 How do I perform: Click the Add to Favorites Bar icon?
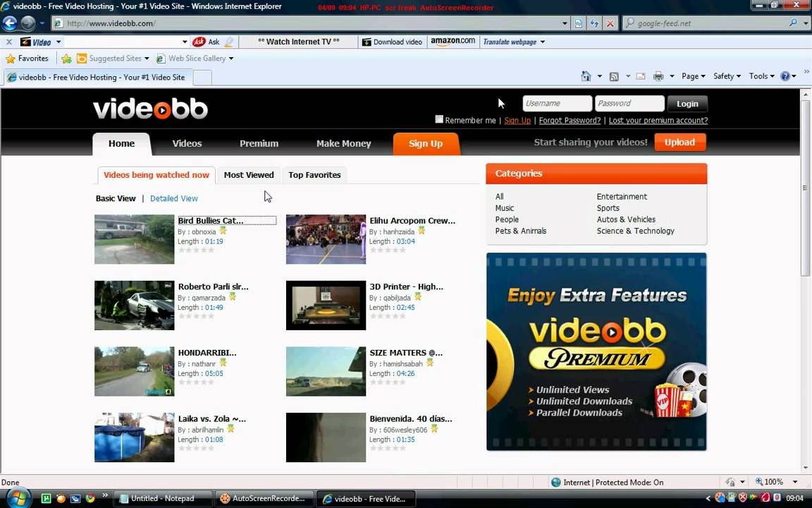66,59
